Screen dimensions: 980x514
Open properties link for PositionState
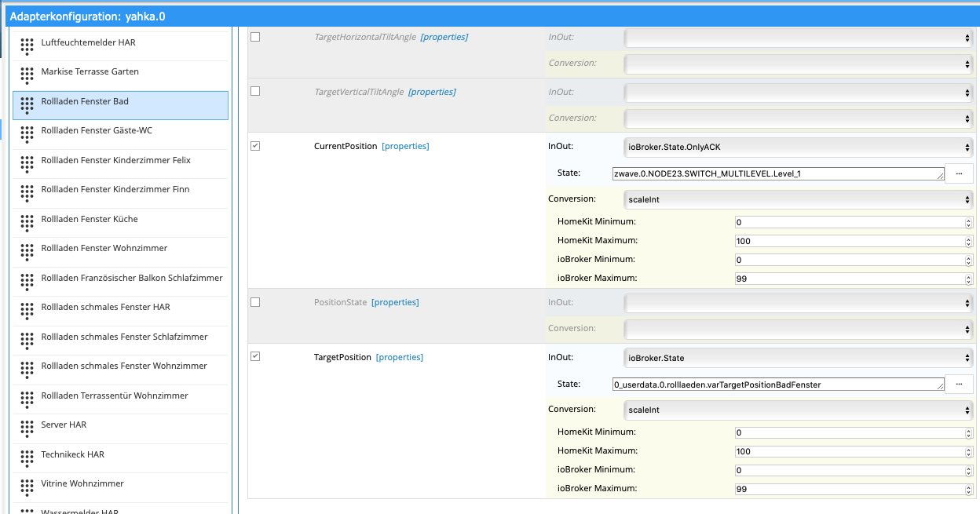[x=395, y=302]
